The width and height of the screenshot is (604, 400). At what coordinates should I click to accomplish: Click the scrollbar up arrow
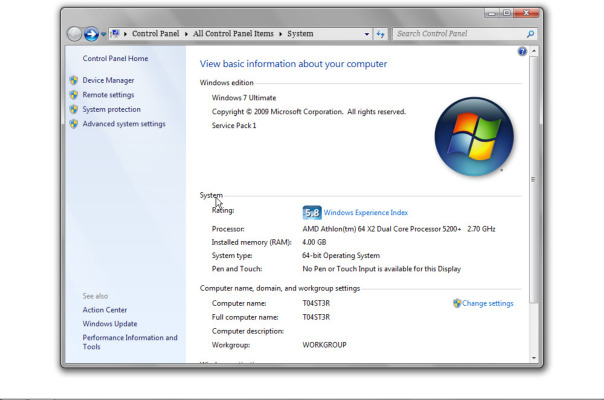point(534,51)
